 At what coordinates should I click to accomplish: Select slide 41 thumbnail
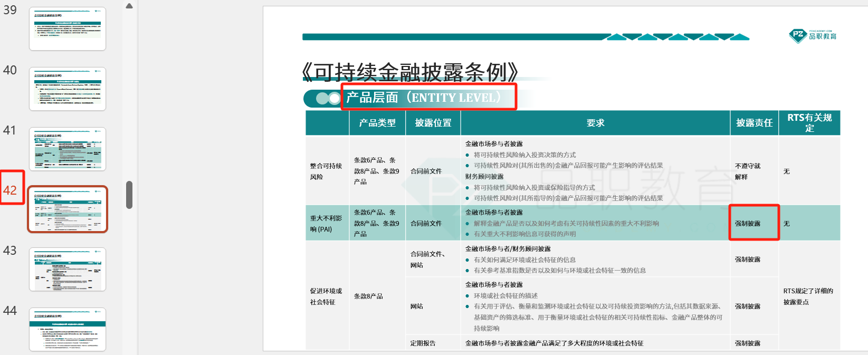pyautogui.click(x=68, y=149)
